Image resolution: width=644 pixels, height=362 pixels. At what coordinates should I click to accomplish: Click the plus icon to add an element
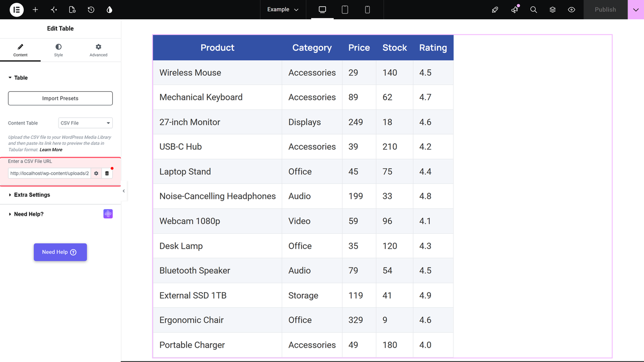(x=35, y=10)
